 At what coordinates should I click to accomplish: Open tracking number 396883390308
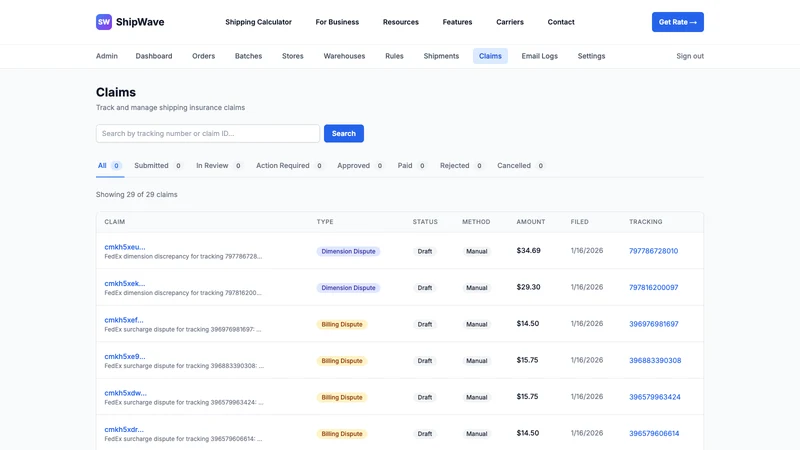click(655, 361)
